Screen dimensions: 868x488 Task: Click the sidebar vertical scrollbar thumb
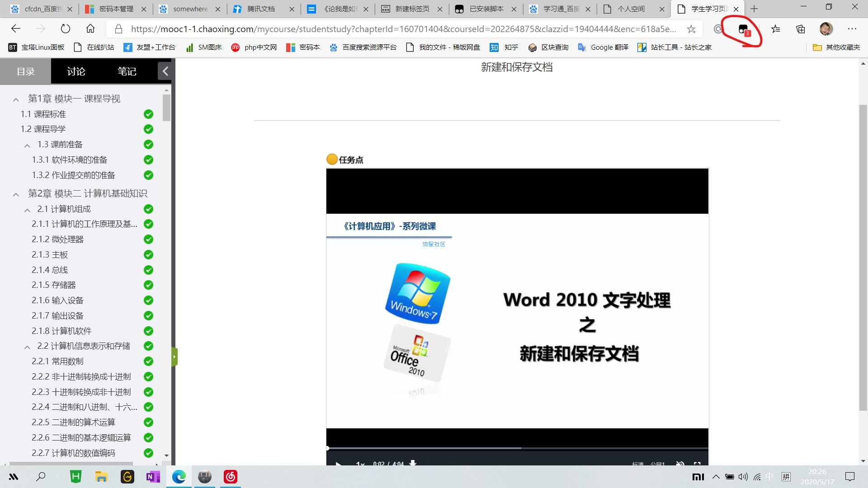166,108
